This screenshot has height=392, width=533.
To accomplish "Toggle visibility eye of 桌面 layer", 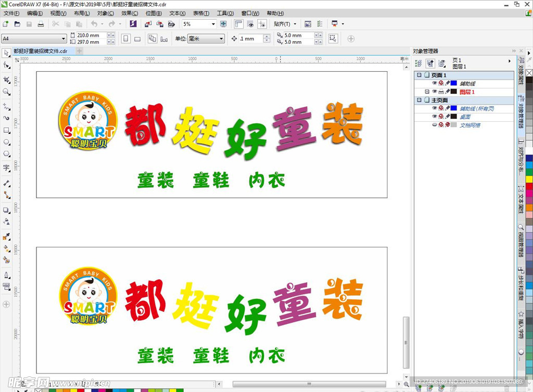I will pyautogui.click(x=435, y=117).
